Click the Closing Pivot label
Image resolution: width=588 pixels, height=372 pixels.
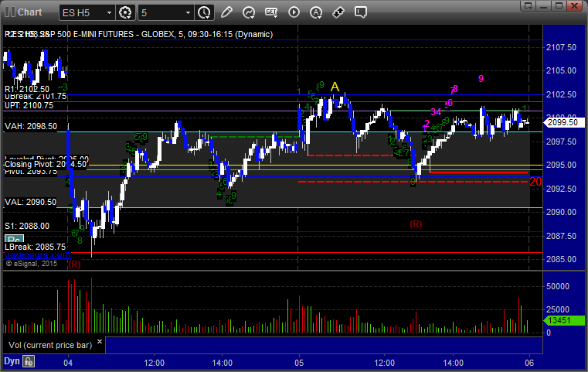(46, 165)
